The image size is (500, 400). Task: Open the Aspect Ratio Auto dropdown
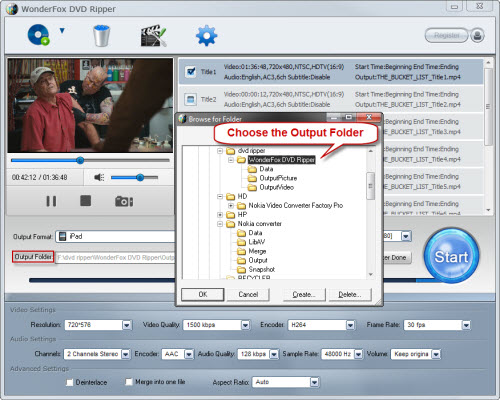tap(314, 382)
